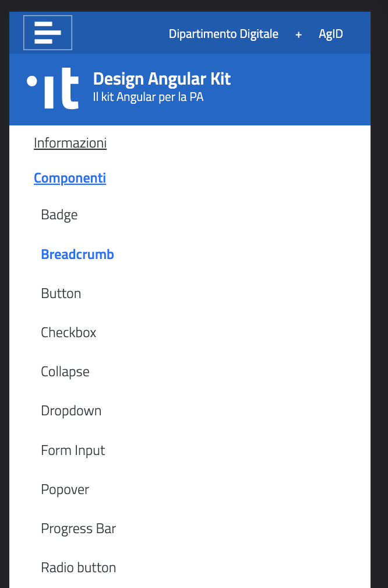Expand the Componenti section

click(69, 177)
